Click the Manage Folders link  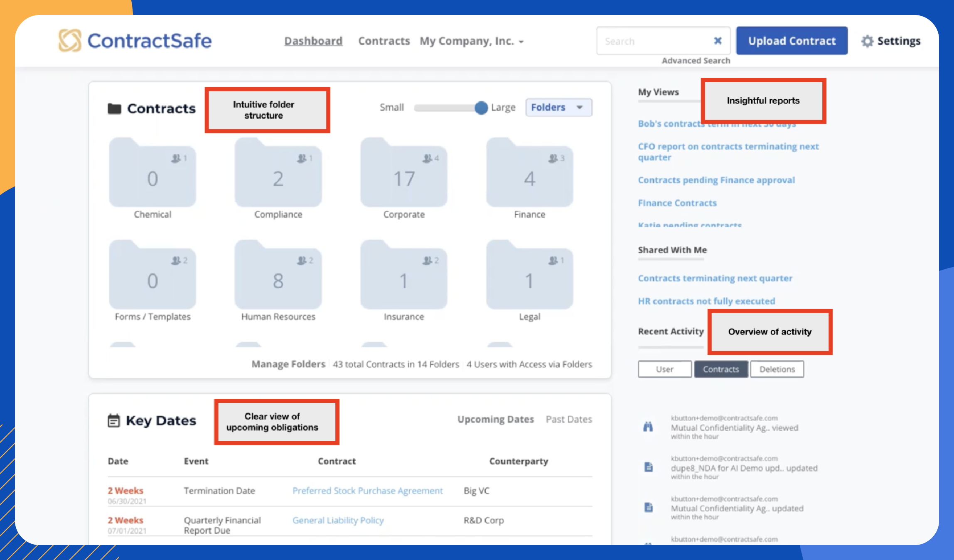[288, 364]
